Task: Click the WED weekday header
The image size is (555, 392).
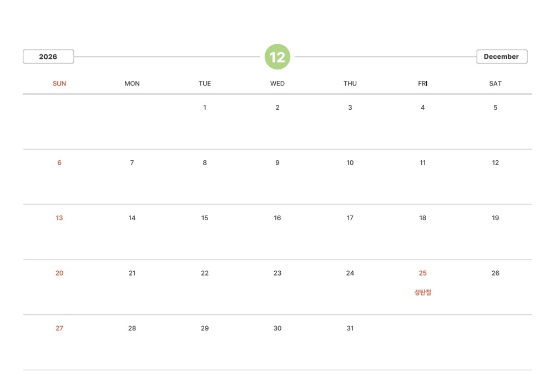Action: click(277, 84)
